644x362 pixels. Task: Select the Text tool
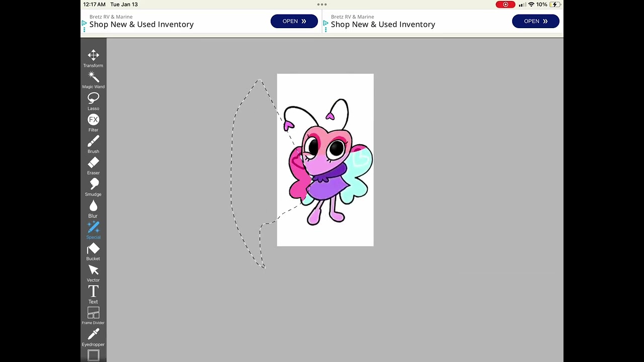pyautogui.click(x=93, y=295)
